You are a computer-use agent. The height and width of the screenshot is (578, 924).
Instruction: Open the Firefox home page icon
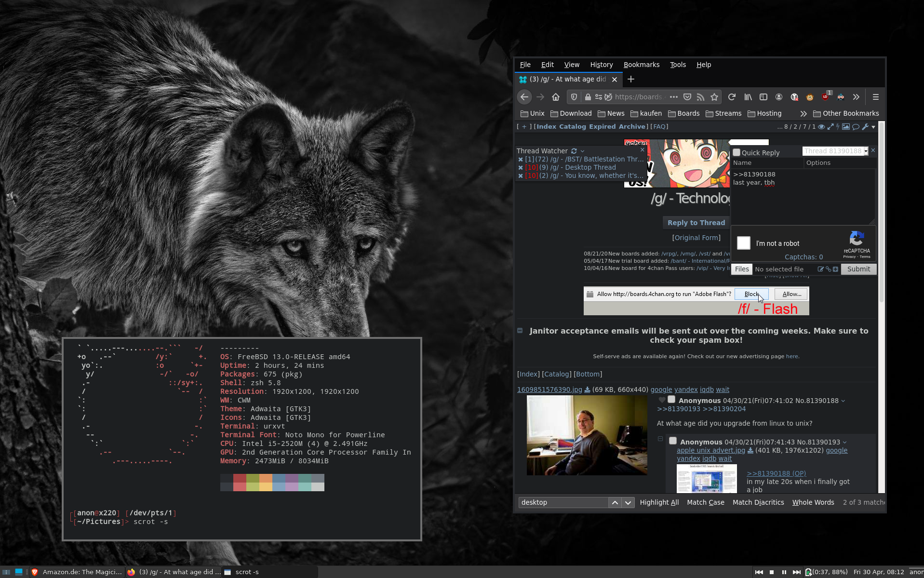click(x=556, y=97)
